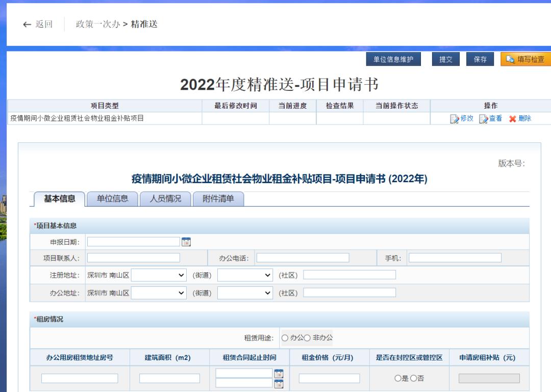Click the 提交 submit button
The image size is (551, 392).
tap(445, 59)
